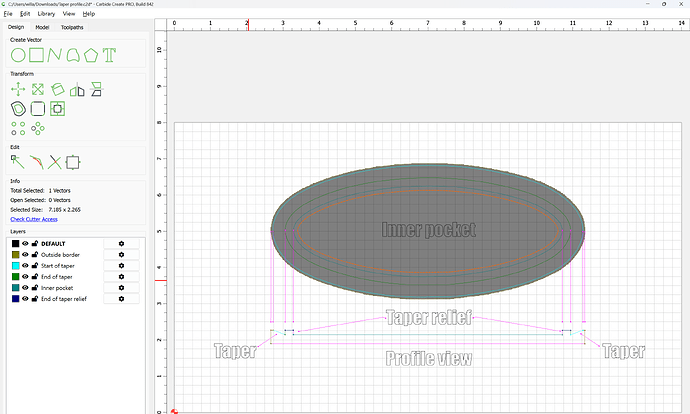The image size is (690, 414).
Task: Select the Circle vector tool
Action: click(18, 53)
